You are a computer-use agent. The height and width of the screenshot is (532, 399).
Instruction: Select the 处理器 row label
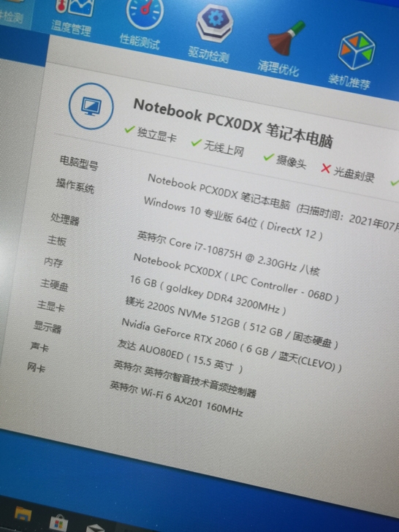click(x=65, y=218)
